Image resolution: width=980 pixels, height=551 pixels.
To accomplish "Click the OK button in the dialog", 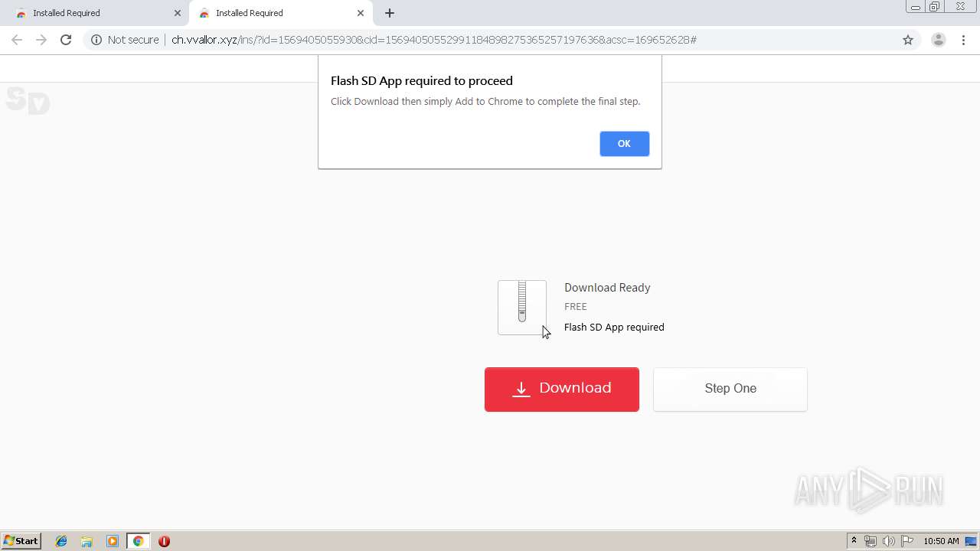I will 624,144.
